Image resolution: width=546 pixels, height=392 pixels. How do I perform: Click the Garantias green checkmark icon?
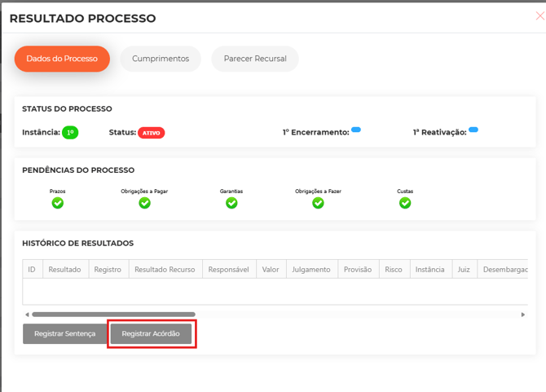231,203
